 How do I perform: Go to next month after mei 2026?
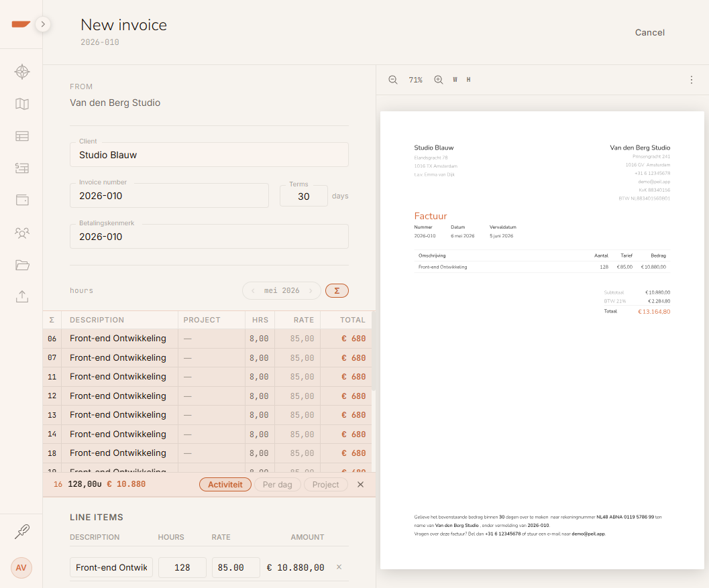coord(311,290)
